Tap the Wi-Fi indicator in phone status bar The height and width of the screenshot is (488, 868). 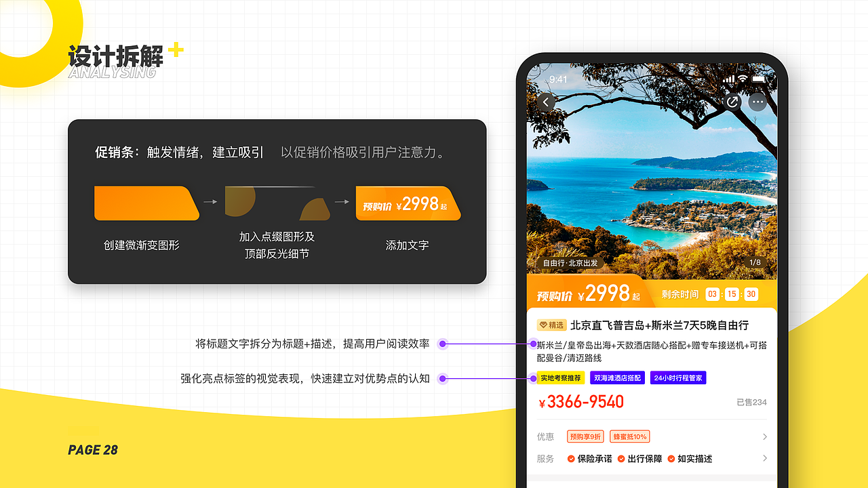[743, 79]
